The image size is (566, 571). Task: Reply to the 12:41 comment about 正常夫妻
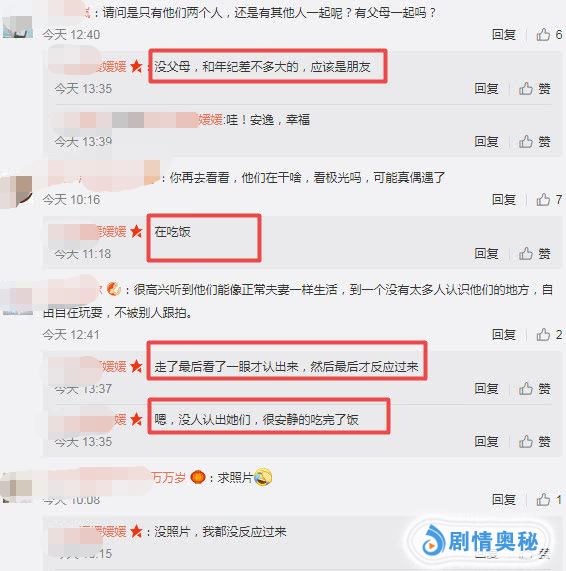[504, 335]
